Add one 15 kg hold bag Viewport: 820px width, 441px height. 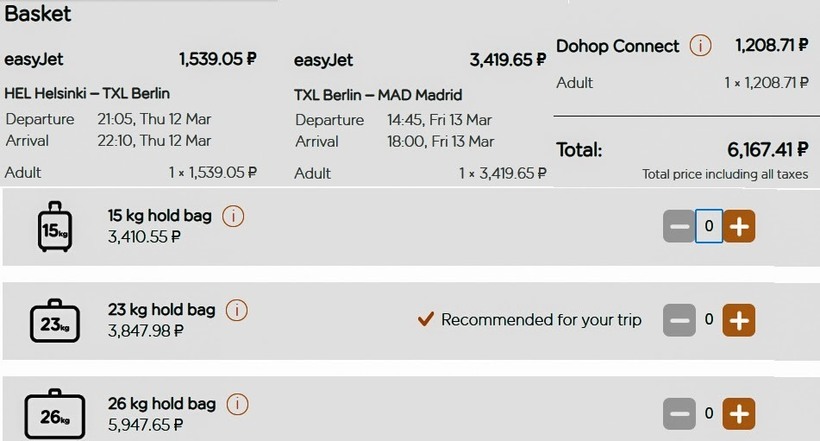[738, 226]
